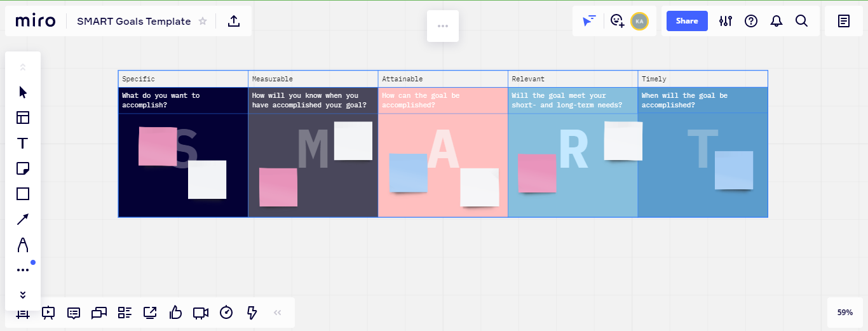868x331 pixels.
Task: Select pink sticky note in Relevant column
Action: [538, 173]
